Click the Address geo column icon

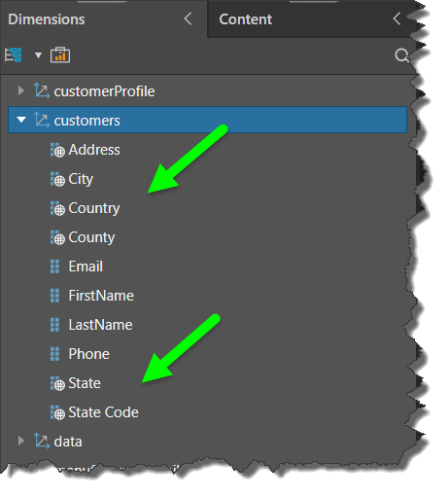(57, 150)
